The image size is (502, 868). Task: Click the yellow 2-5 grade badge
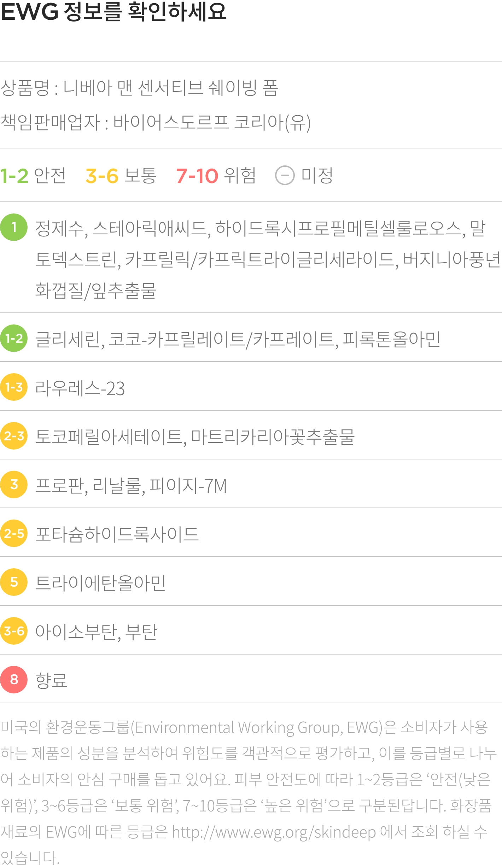tap(14, 533)
